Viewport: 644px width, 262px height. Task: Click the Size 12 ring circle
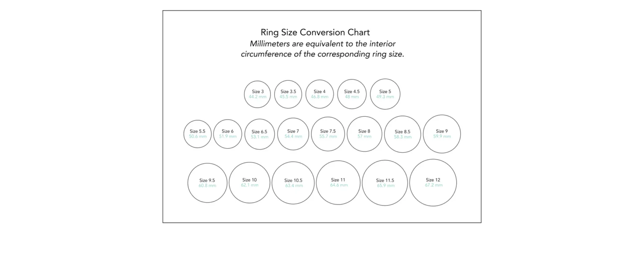(433, 182)
